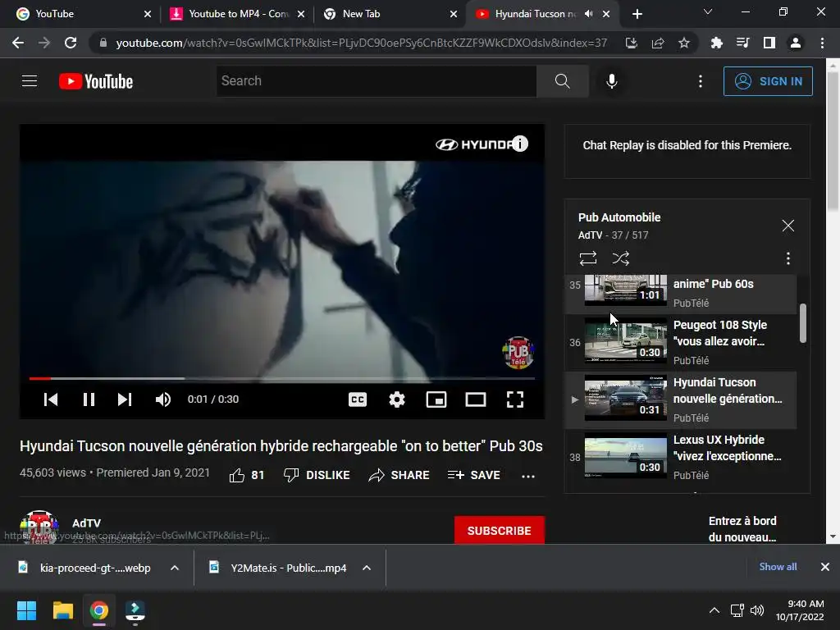Image resolution: width=840 pixels, height=630 pixels.
Task: Open player settings gear
Action: pos(397,399)
